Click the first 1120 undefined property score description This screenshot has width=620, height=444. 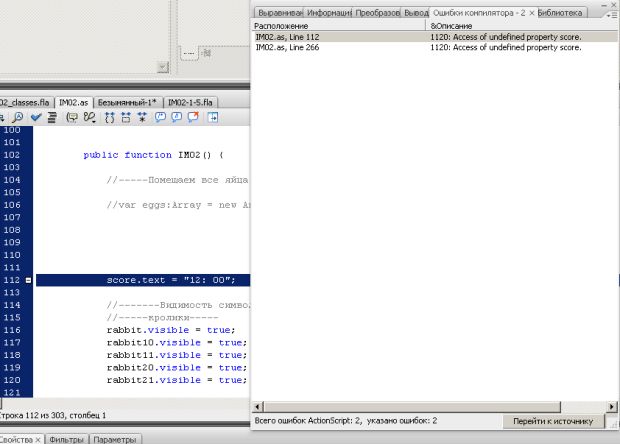point(506,37)
